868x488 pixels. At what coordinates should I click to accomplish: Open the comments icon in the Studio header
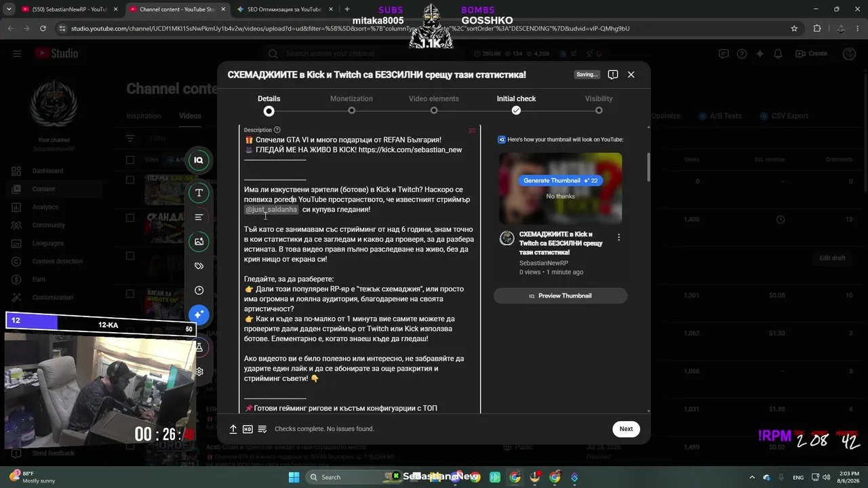pyautogui.click(x=724, y=54)
